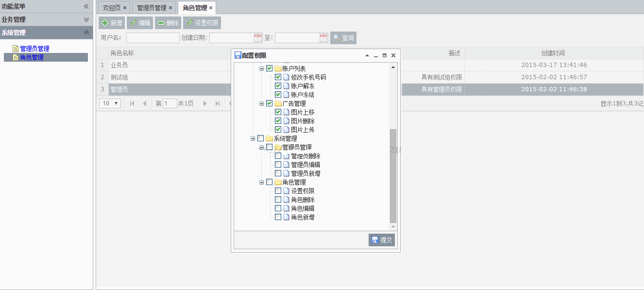Check the 角色删除 permission

pyautogui.click(x=278, y=200)
